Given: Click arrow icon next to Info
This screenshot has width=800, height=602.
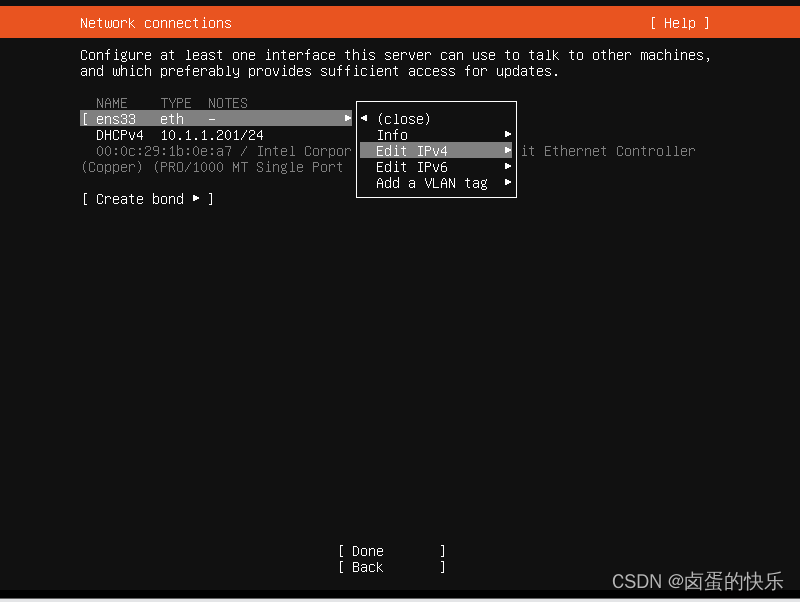Looking at the screenshot, I should click(x=508, y=134).
